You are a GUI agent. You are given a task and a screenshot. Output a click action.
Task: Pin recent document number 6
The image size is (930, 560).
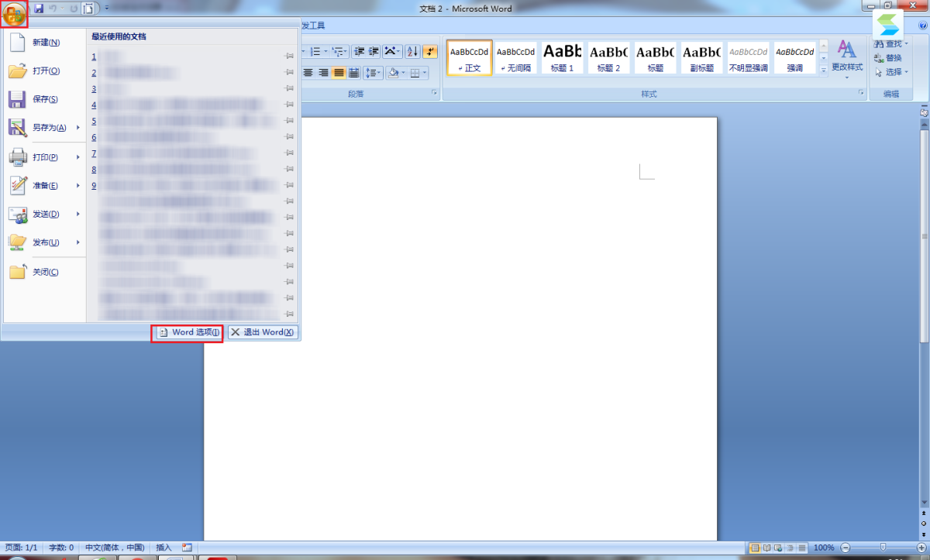click(289, 137)
